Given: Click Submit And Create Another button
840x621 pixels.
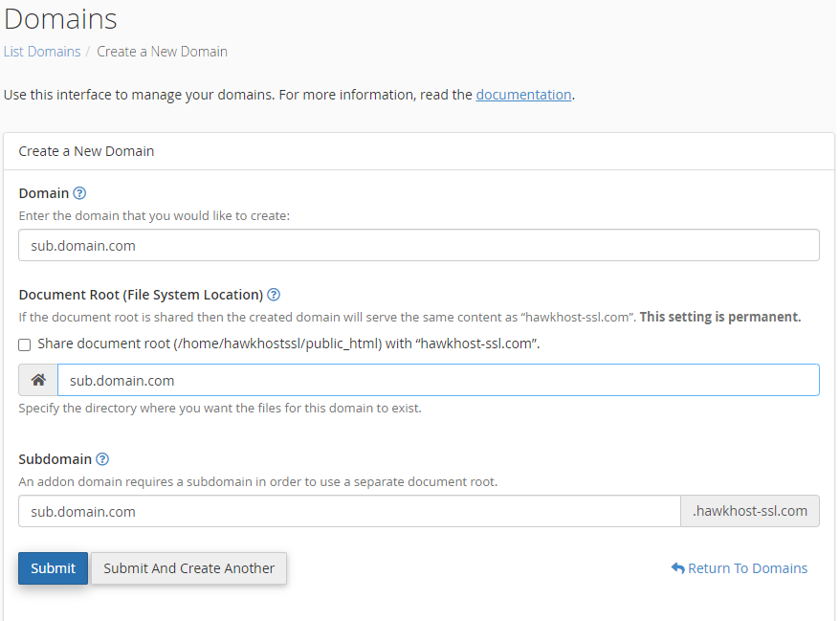Looking at the screenshot, I should click(188, 568).
